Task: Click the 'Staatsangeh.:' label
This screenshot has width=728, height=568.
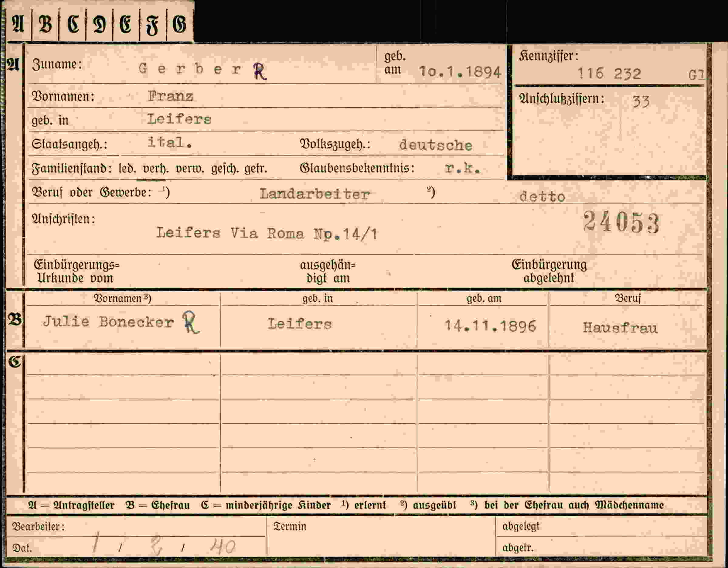Action: click(69, 144)
